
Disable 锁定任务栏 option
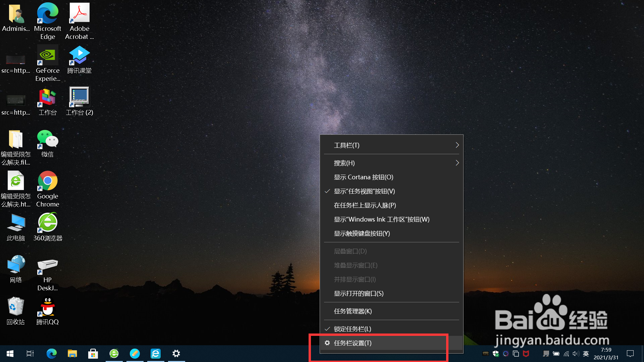(352, 329)
